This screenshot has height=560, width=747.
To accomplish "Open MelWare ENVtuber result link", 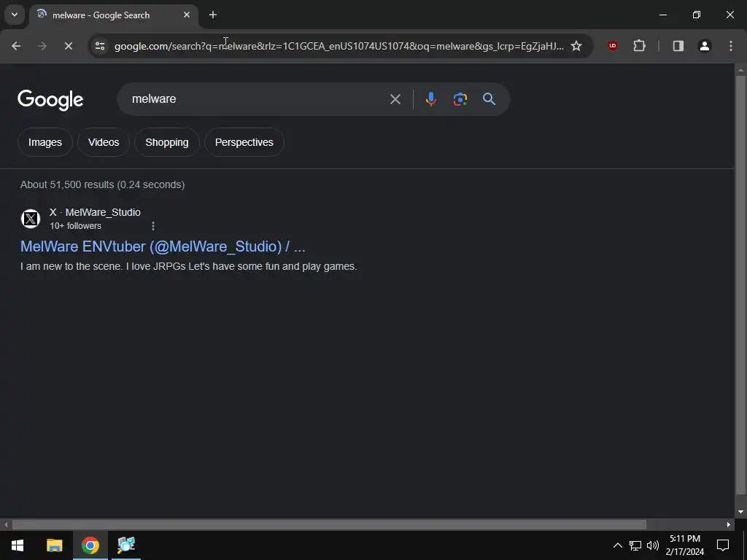I will coord(163,246).
